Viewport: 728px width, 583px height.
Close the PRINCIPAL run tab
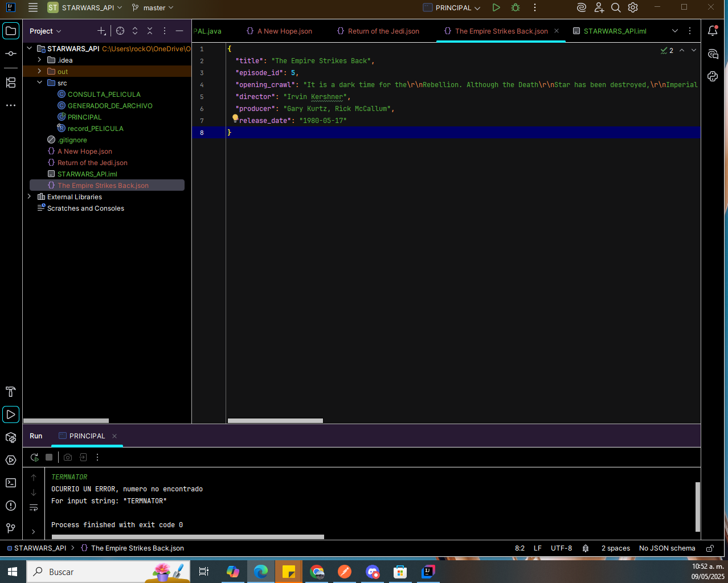114,436
